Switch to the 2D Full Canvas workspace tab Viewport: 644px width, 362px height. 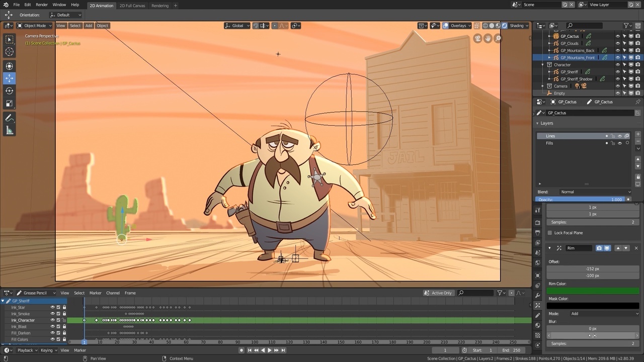tap(132, 6)
